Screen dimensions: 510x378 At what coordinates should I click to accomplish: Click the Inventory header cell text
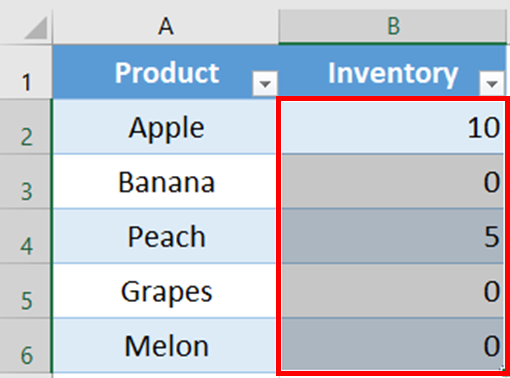tap(393, 75)
